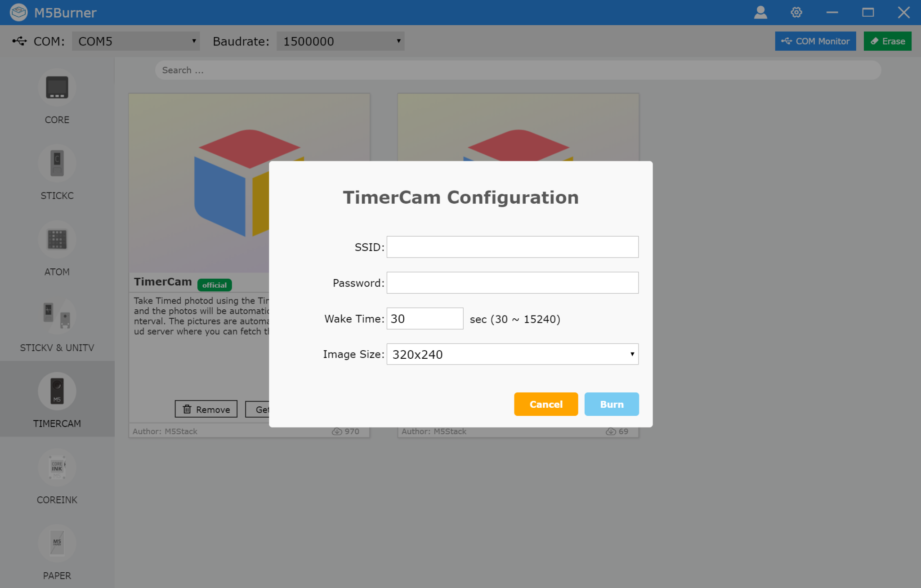Click inside the SSID field
921x588 pixels.
pyautogui.click(x=512, y=247)
